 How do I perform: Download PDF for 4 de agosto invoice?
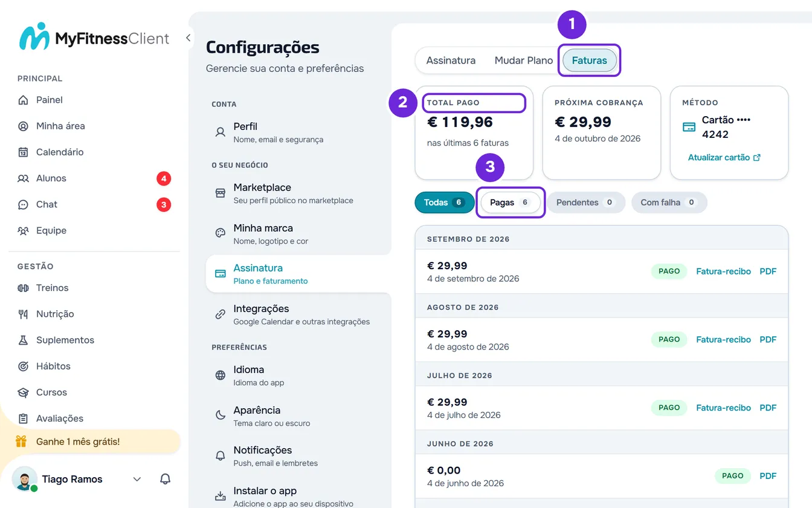coord(768,340)
